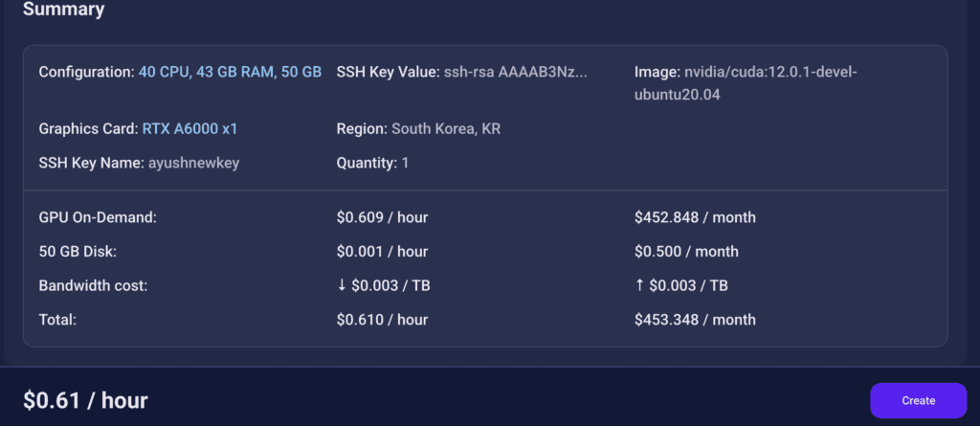This screenshot has width=980, height=426.
Task: Click the GPU On-Demand $0.609 / hour price
Action: click(383, 217)
